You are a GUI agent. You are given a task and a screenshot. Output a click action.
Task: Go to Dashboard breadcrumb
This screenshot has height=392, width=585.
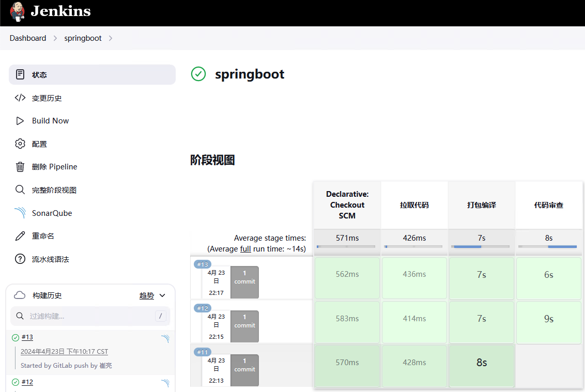point(28,38)
